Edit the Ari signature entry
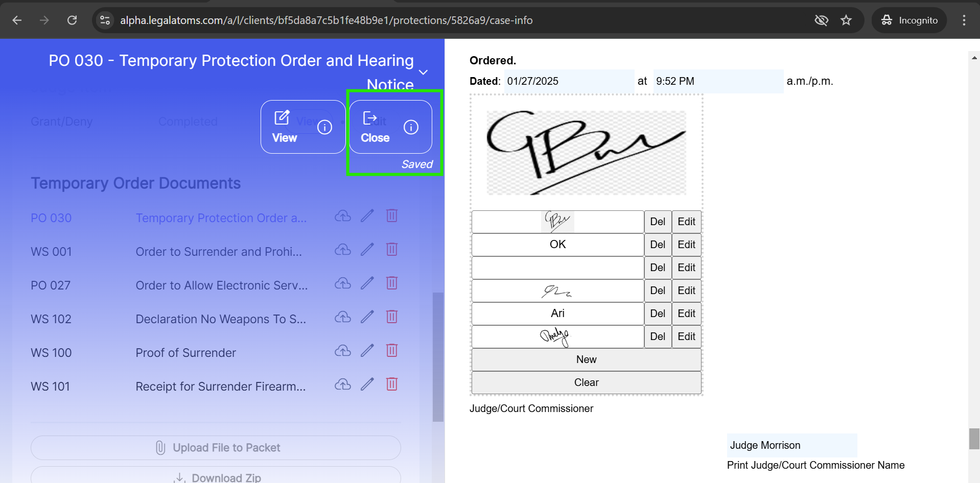This screenshot has height=483, width=980. pos(686,313)
